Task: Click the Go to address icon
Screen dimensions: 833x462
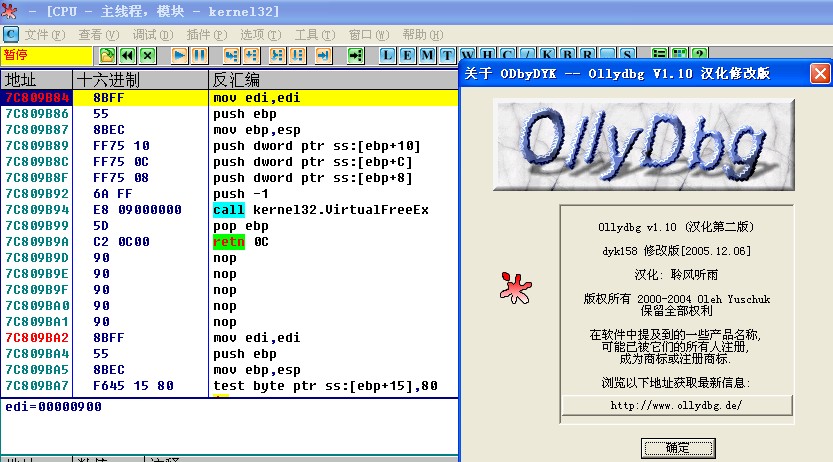Action: coord(355,55)
